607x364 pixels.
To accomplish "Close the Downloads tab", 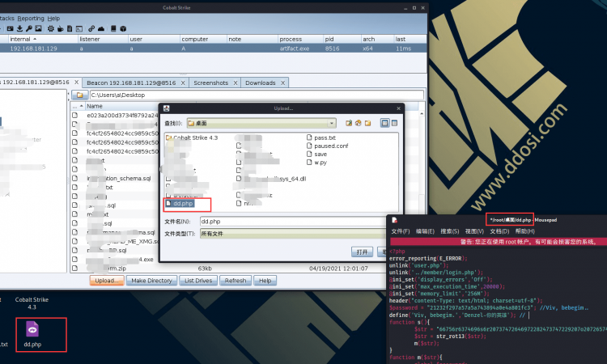I will [283, 83].
